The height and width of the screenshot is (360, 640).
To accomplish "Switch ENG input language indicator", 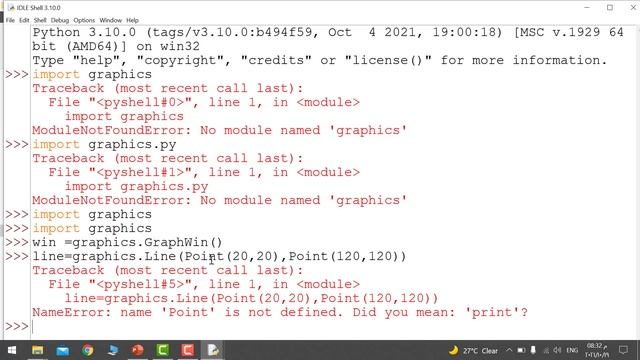I will pos(572,350).
